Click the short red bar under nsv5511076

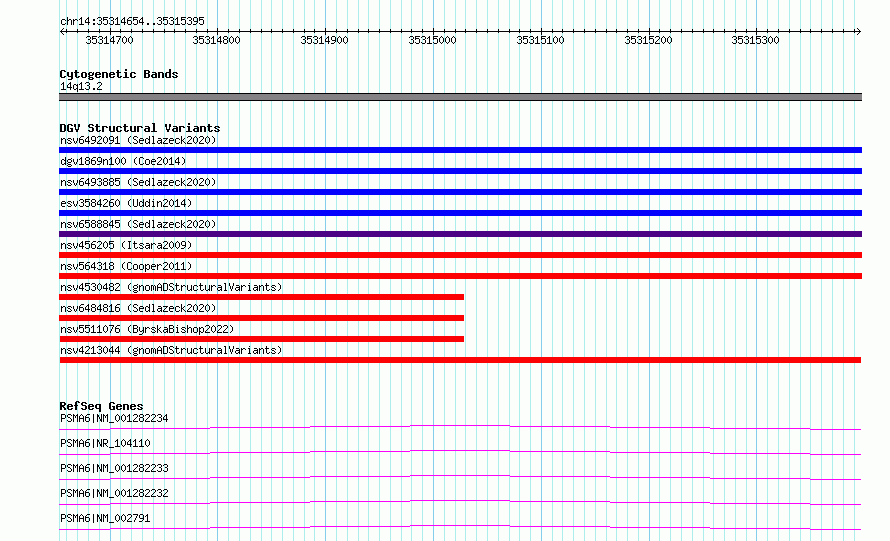pos(261,339)
